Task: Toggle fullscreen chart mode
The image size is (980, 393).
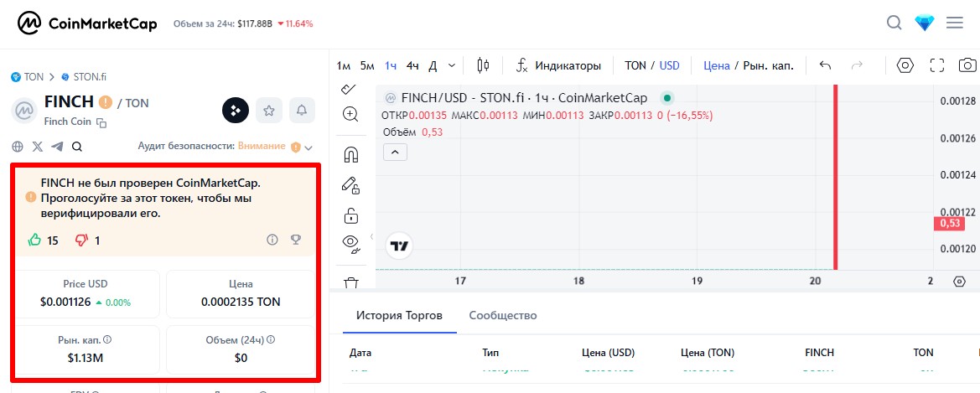Action: [x=936, y=65]
